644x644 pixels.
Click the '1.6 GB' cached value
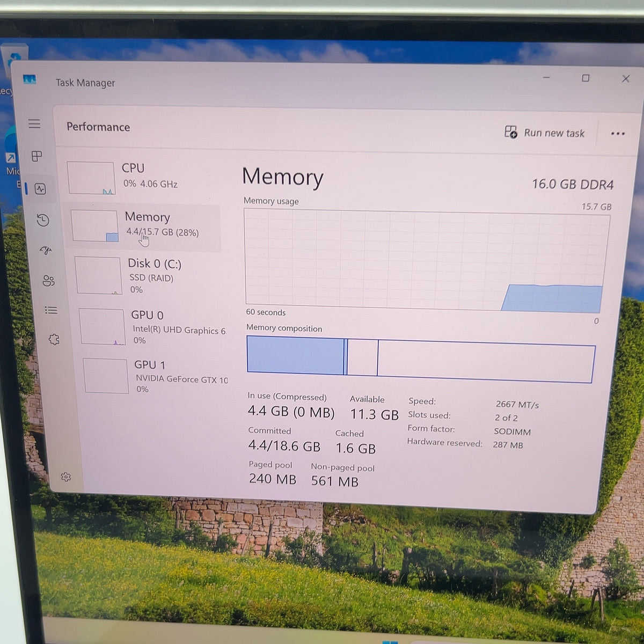coord(356,449)
